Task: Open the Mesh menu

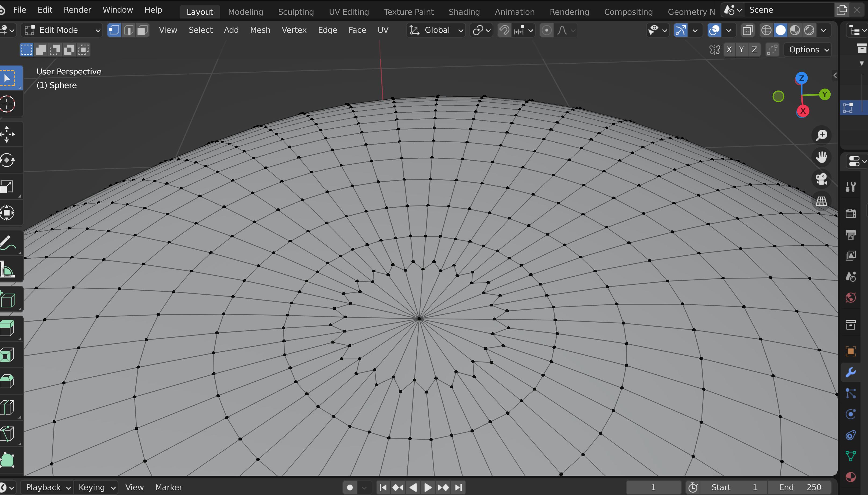Action: (x=260, y=30)
